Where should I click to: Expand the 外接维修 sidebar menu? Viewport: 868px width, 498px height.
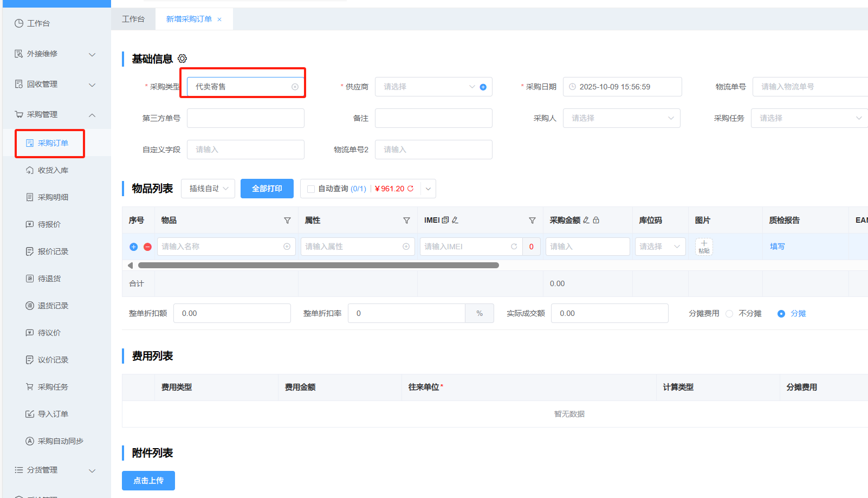[54, 54]
